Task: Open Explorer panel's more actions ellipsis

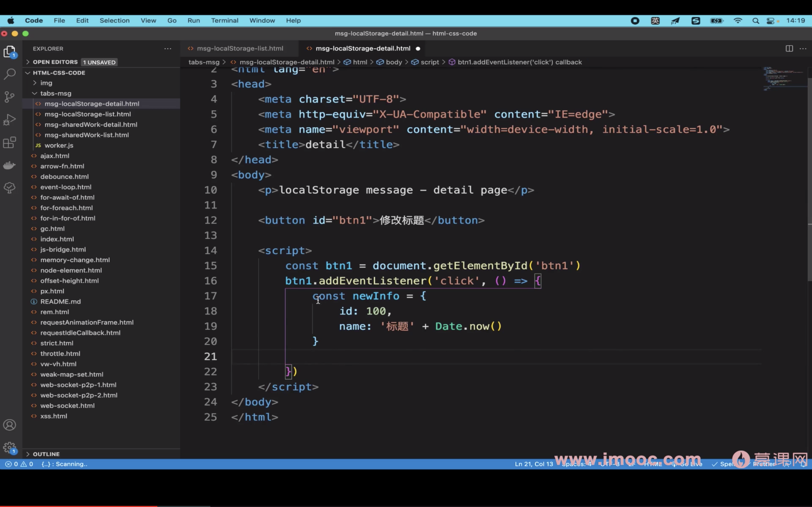Action: pos(168,49)
